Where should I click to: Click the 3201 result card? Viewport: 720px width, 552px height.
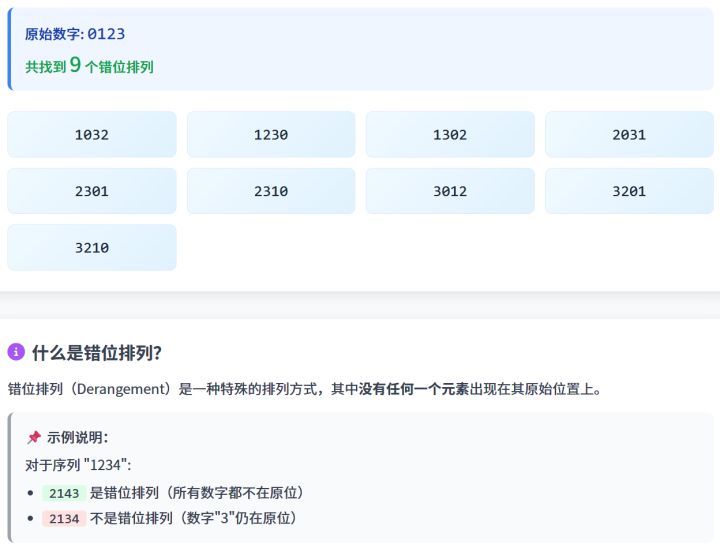(x=629, y=191)
